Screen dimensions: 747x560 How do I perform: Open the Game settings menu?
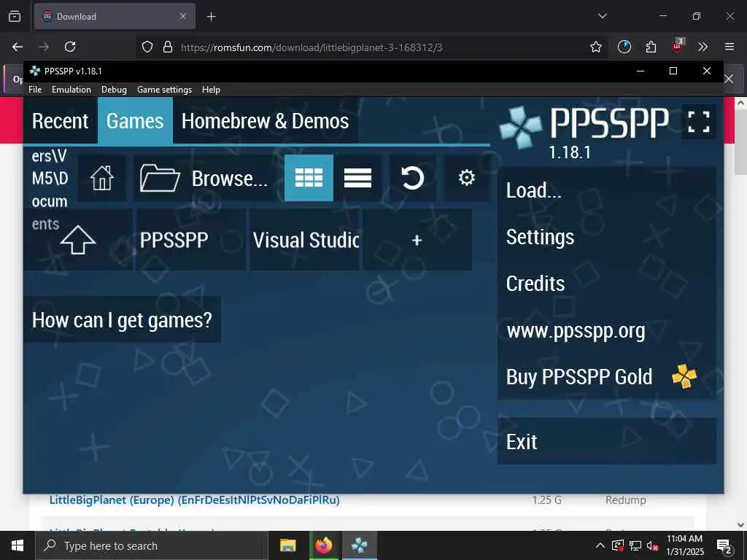point(164,90)
